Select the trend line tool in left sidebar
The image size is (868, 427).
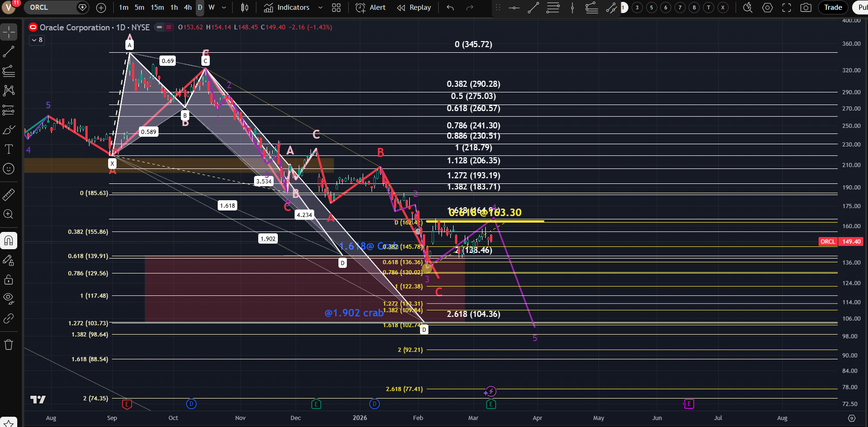8,52
